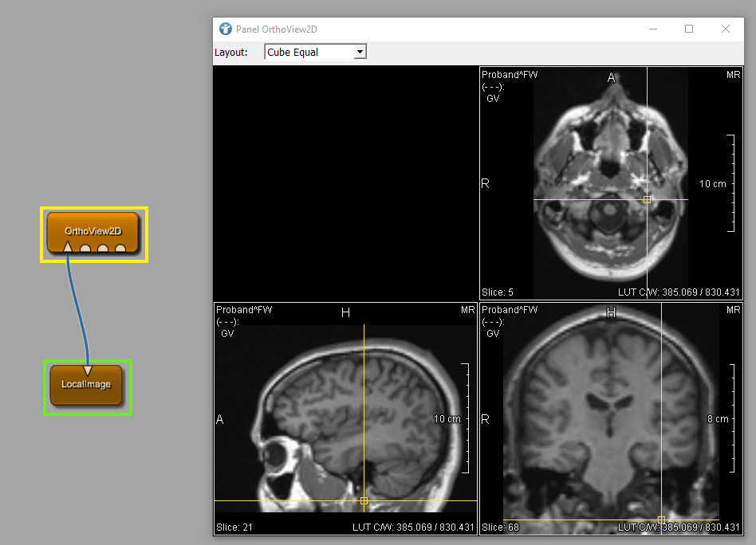Click the middle half-circle connector on OrthoView2D
The width and height of the screenshot is (756, 545).
[103, 249]
